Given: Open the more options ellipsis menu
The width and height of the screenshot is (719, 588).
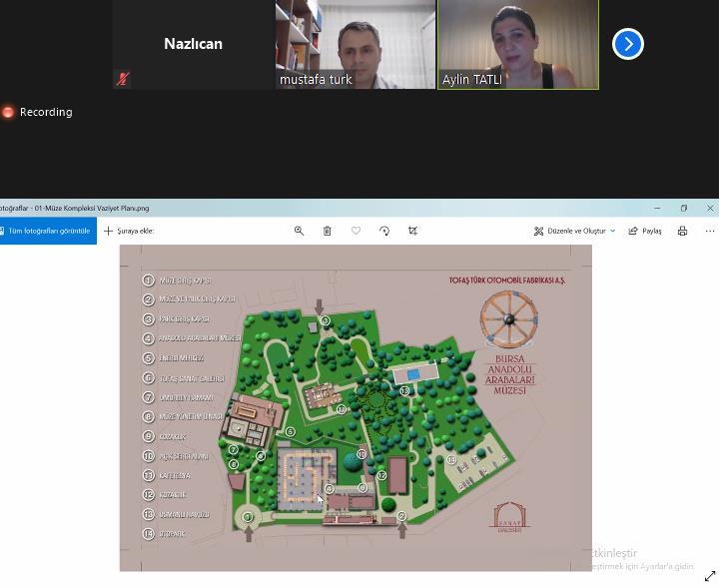Looking at the screenshot, I should click(x=710, y=231).
